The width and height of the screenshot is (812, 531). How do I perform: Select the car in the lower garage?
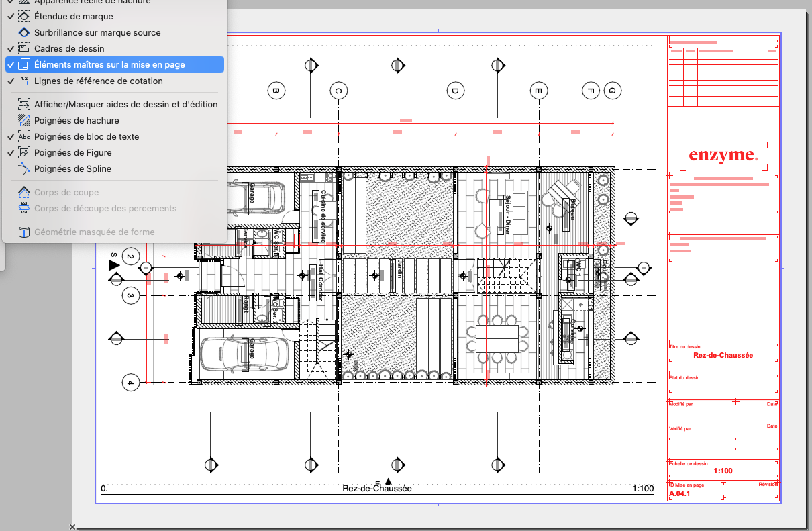(244, 353)
